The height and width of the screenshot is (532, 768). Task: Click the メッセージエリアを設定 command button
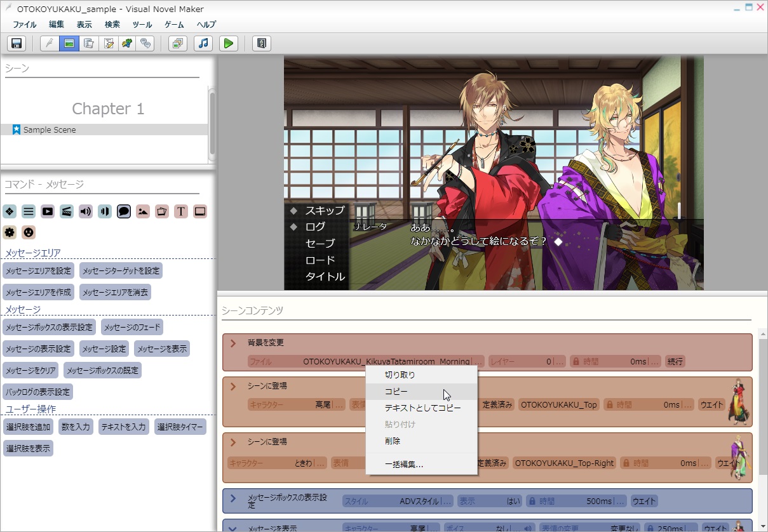pos(39,270)
